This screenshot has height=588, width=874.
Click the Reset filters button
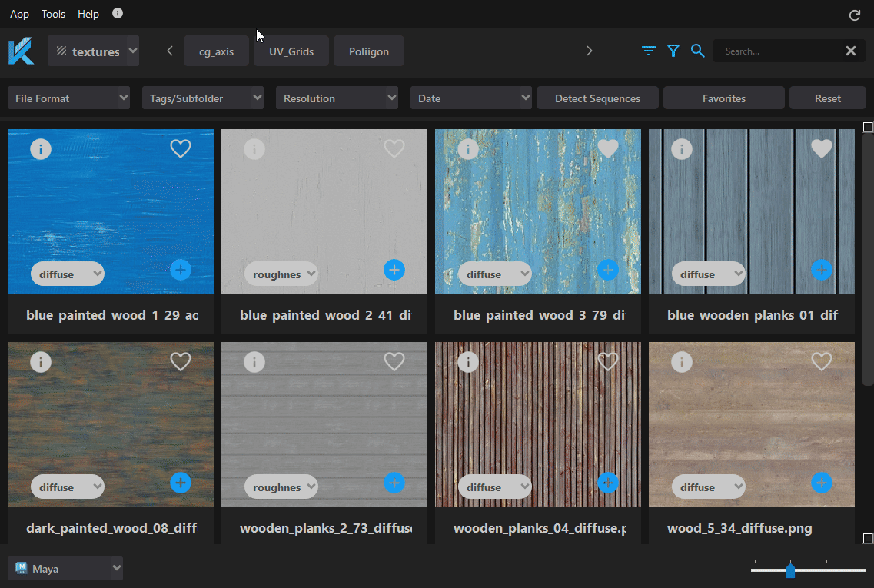pos(827,98)
